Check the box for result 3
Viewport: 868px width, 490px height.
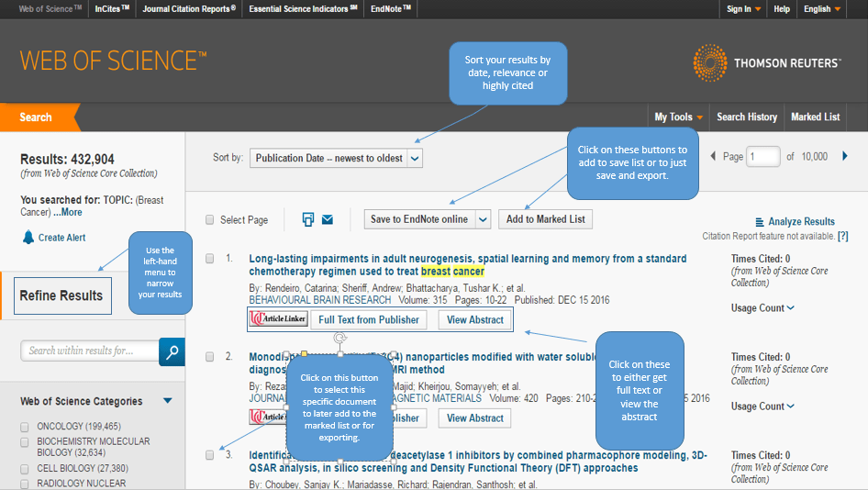pyautogui.click(x=210, y=455)
